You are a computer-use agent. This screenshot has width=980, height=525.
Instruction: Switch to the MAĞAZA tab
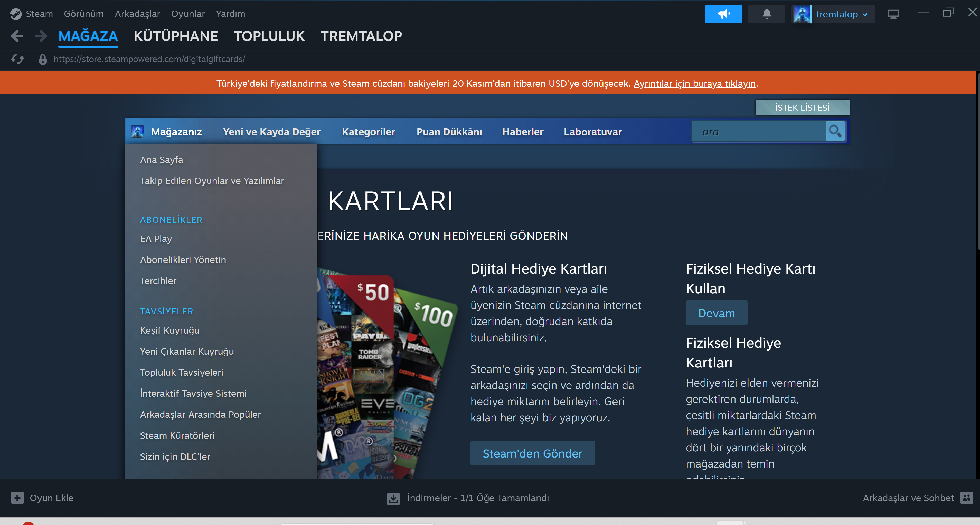88,36
